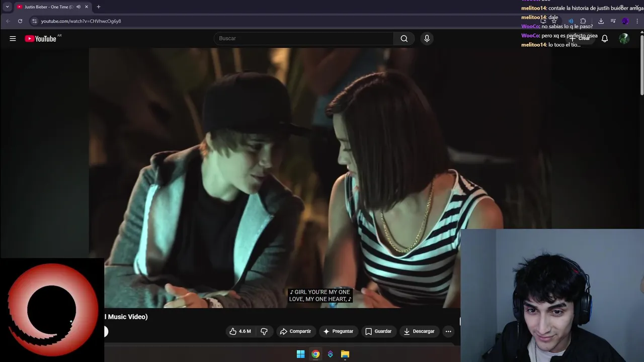Image resolution: width=644 pixels, height=362 pixels.
Task: Click the blue sound-wave extension icon
Action: [x=571, y=21]
